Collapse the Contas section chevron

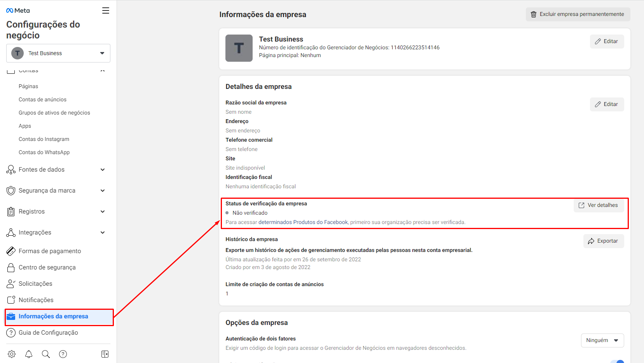103,71
